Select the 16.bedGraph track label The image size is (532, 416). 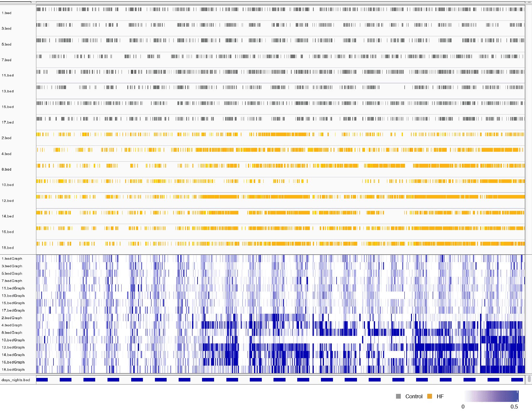pyautogui.click(x=13, y=362)
